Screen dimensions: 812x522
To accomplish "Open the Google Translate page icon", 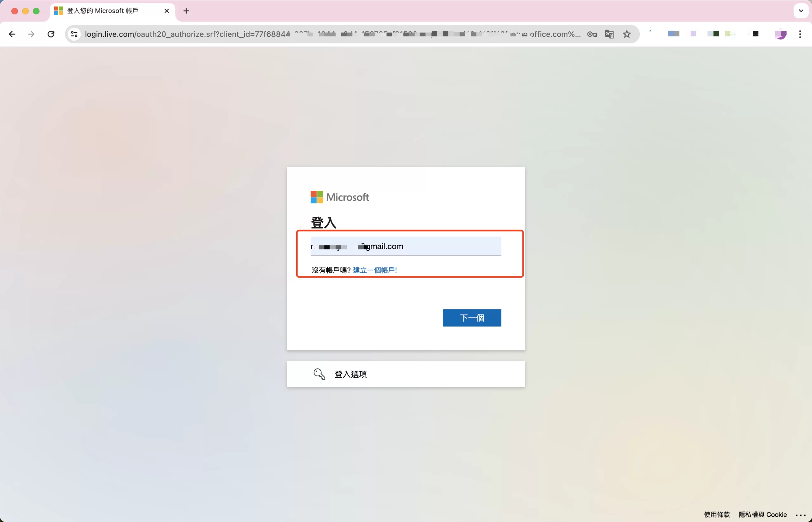I will click(x=609, y=34).
